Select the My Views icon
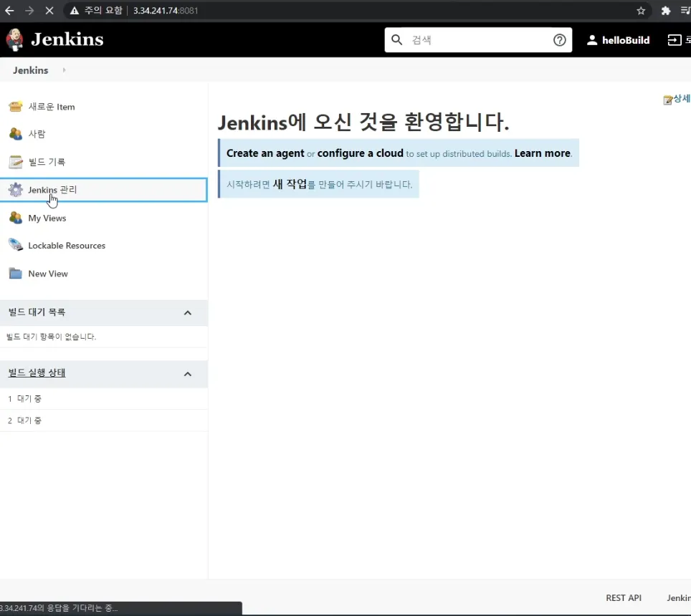 tap(16, 218)
